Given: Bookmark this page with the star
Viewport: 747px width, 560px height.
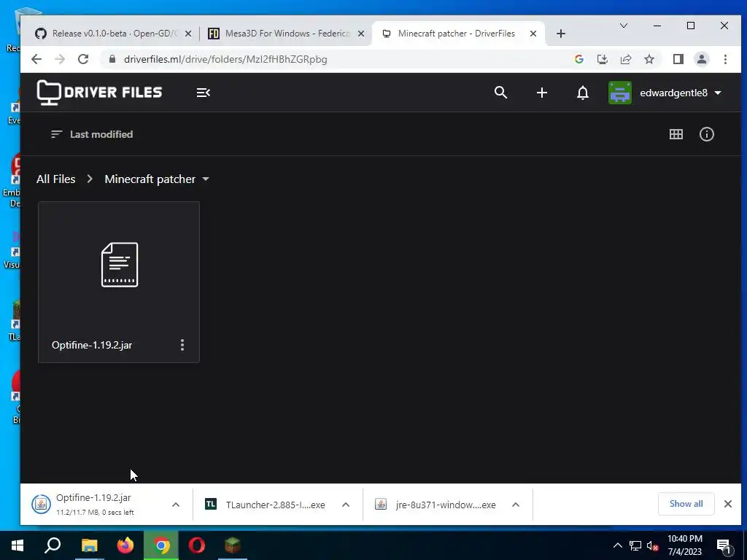Looking at the screenshot, I should (649, 59).
